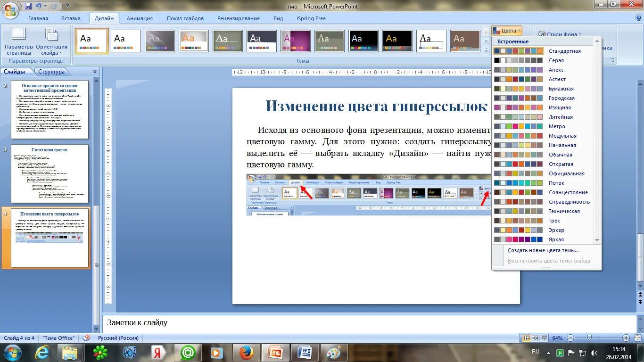Apply the black theme with yellow Aa
The image size is (644, 362).
[397, 41]
